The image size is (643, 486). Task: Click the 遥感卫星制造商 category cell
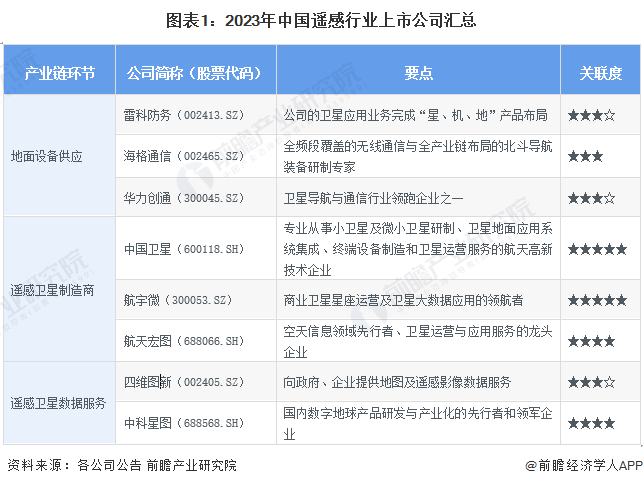coord(59,289)
